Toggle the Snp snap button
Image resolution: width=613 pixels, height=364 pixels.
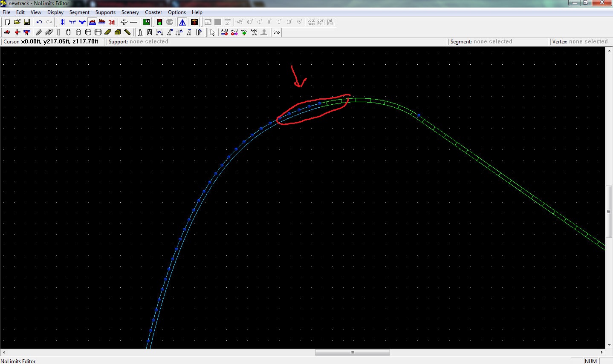coord(276,32)
